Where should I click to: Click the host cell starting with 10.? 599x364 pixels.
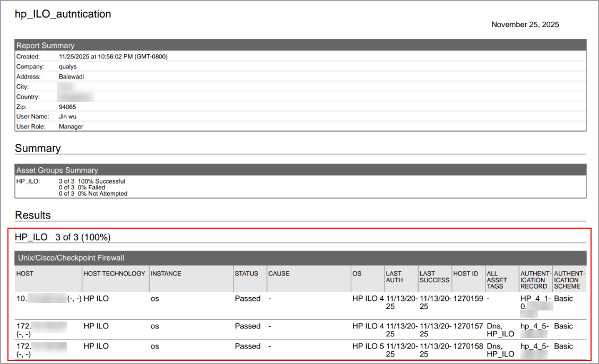pyautogui.click(x=48, y=298)
